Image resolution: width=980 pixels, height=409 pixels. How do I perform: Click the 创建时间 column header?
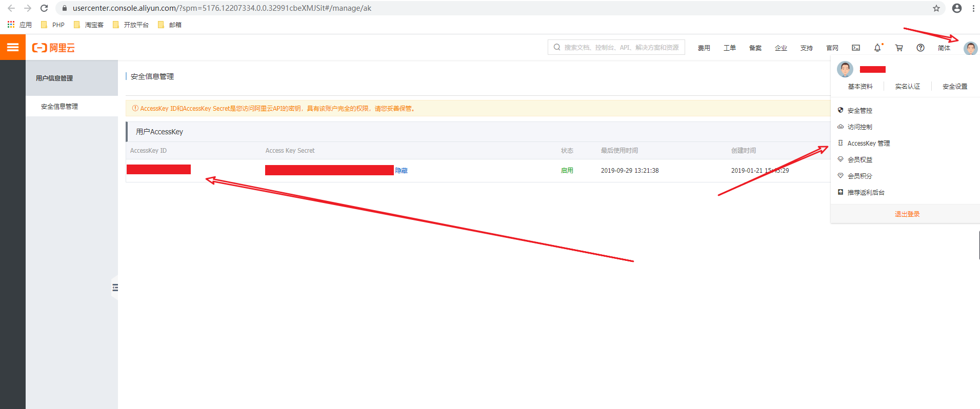(744, 150)
